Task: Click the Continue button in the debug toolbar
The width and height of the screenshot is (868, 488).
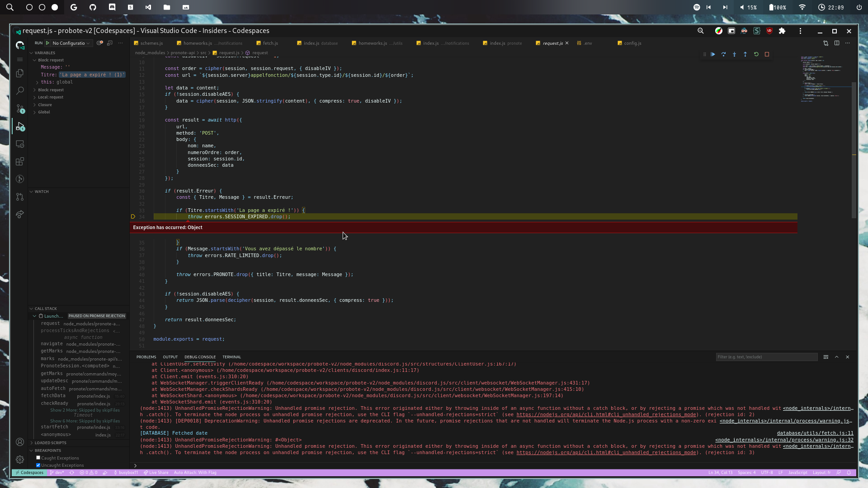Action: pos(713,54)
